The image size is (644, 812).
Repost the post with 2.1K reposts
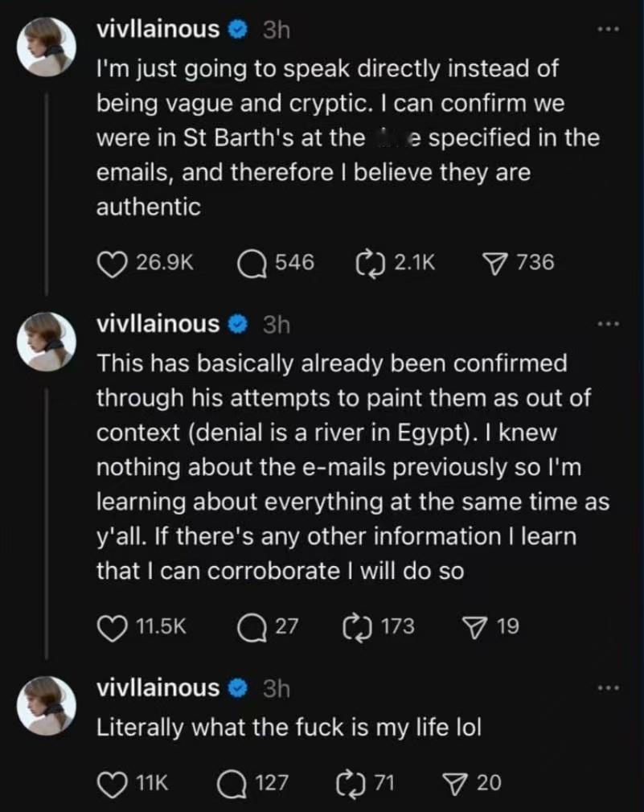371,262
